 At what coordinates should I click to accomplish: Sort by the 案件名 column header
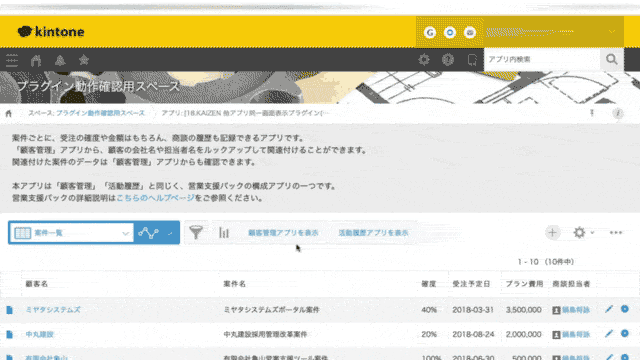tap(235, 284)
